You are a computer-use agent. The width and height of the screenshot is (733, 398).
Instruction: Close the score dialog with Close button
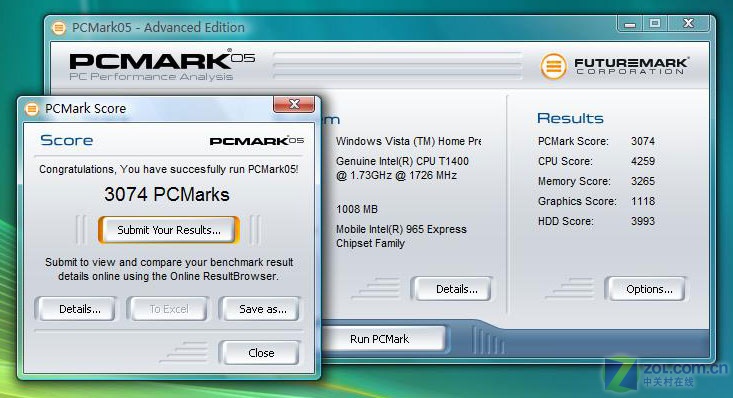[261, 353]
